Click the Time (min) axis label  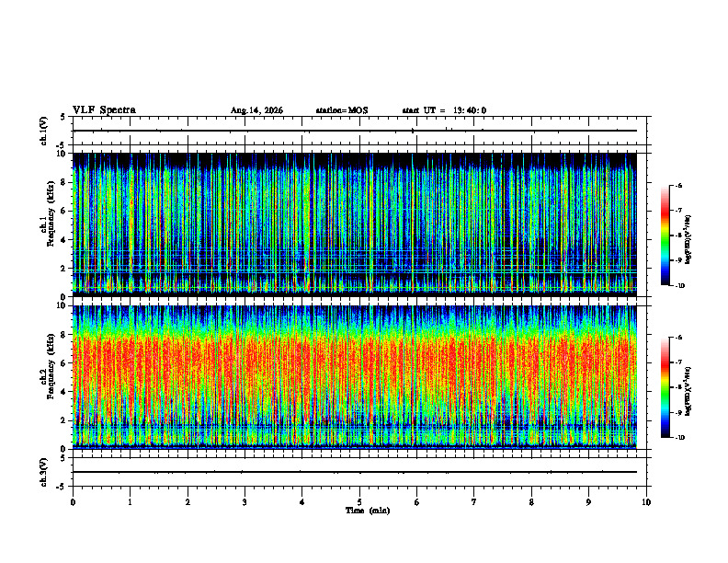tap(368, 511)
